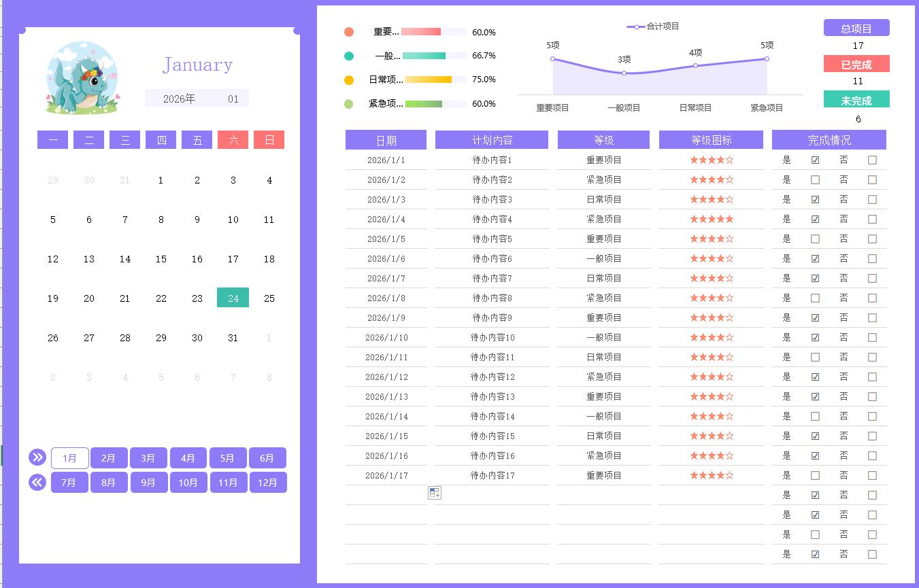Click the 已完成 button
This screenshot has height=588, width=919.
856,65
